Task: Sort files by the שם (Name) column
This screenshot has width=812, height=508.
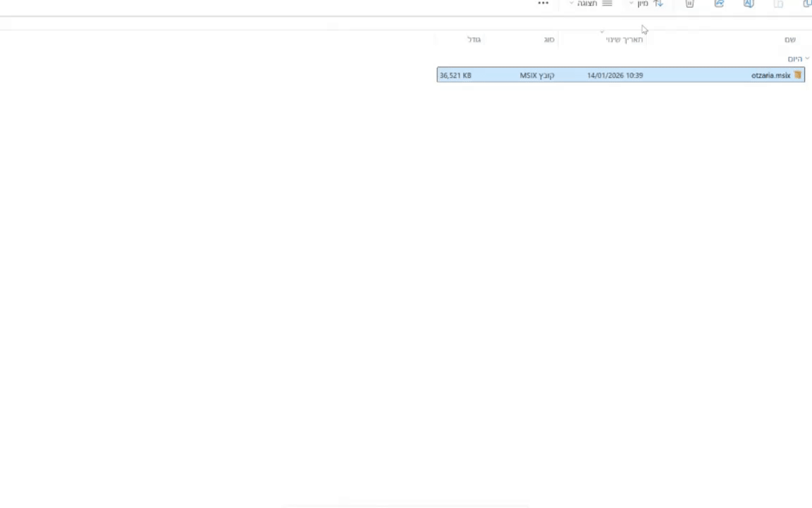Action: [789, 40]
